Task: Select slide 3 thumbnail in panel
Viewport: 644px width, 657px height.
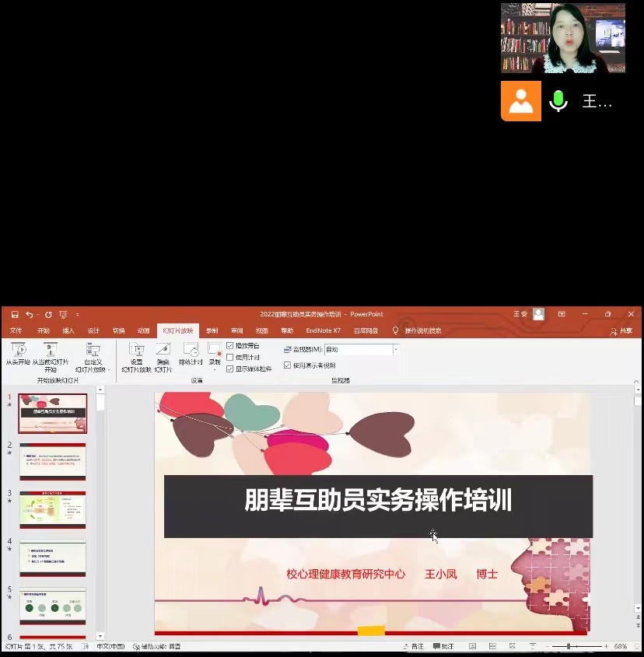Action: point(52,509)
